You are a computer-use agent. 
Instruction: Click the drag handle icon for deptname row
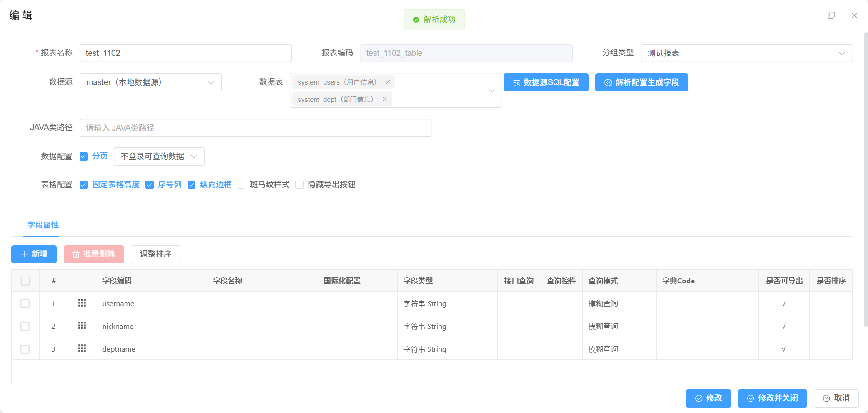[x=82, y=348]
